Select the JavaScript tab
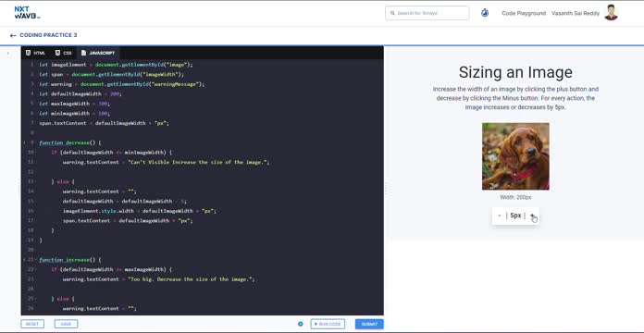This screenshot has height=333, width=644. [x=98, y=53]
